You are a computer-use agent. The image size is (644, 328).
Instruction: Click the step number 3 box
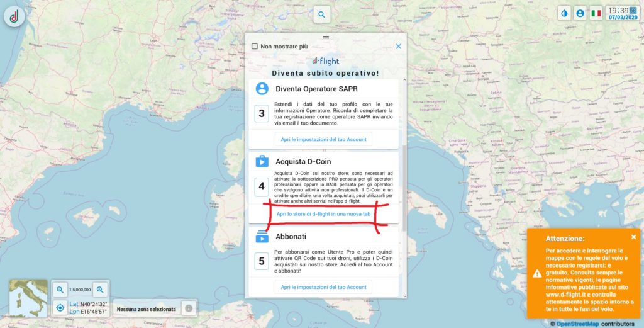tap(262, 113)
